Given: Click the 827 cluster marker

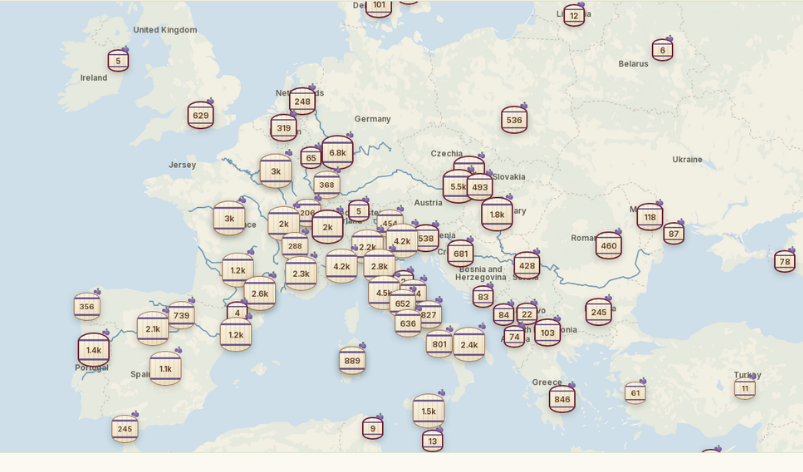Looking at the screenshot, I should [429, 315].
